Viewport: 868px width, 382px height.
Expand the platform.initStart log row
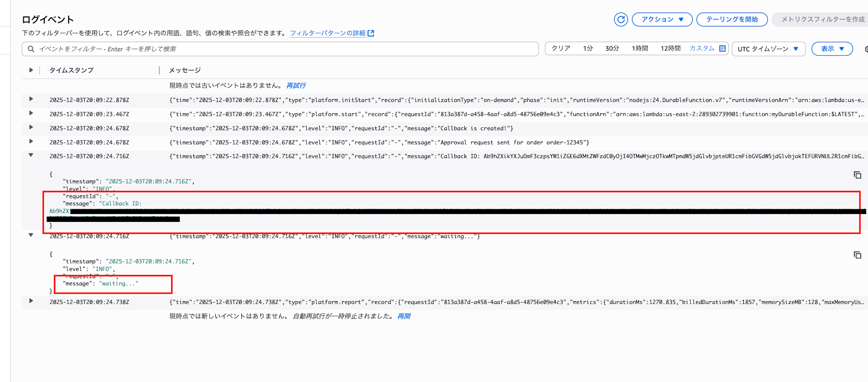tap(31, 99)
